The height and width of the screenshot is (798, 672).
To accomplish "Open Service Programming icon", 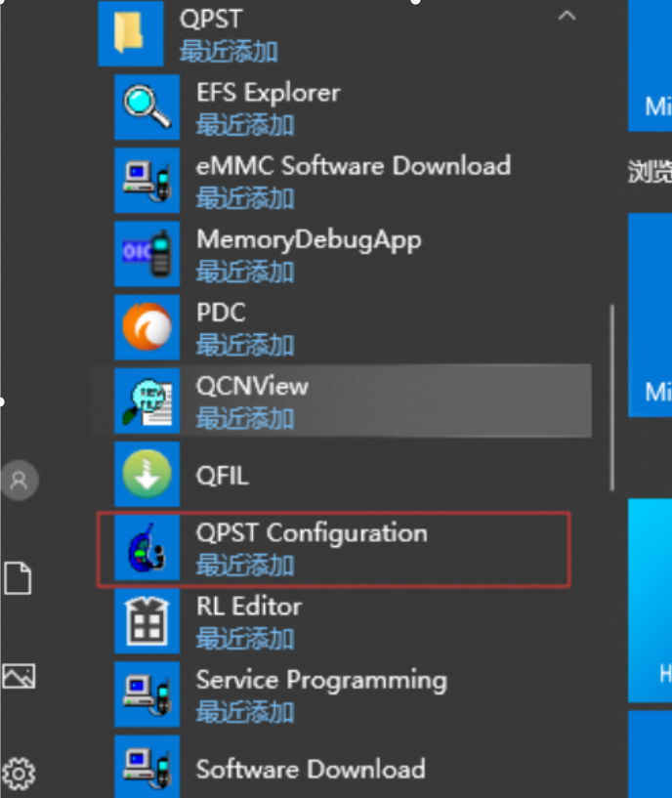I will click(x=147, y=694).
